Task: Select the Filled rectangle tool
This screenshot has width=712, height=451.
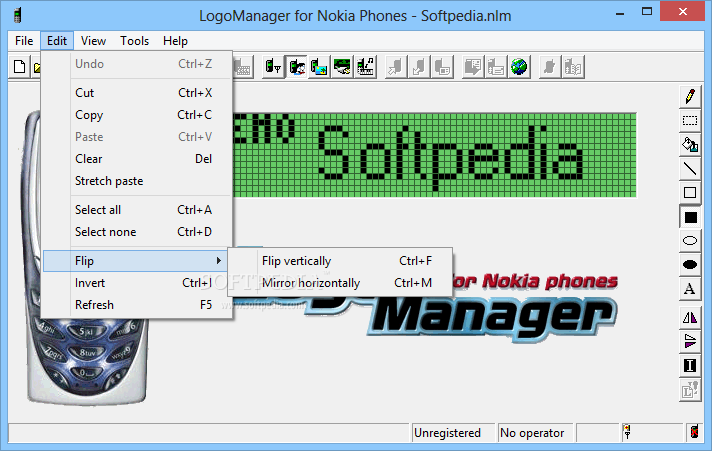Action: pos(690,217)
